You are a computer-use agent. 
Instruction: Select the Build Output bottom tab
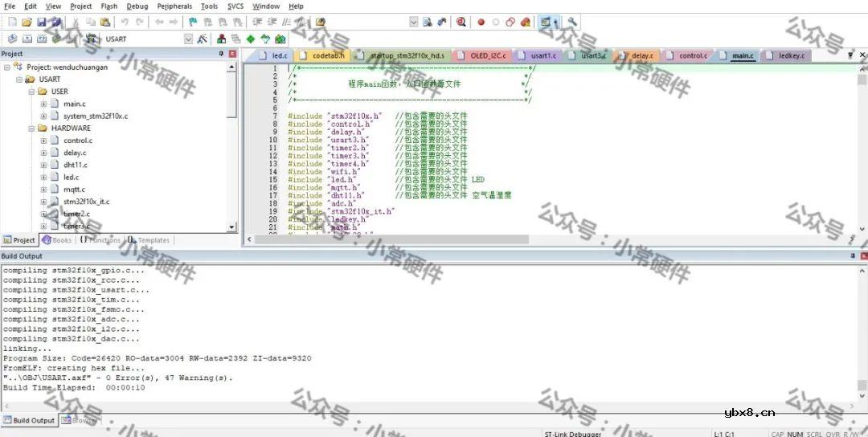click(x=29, y=420)
